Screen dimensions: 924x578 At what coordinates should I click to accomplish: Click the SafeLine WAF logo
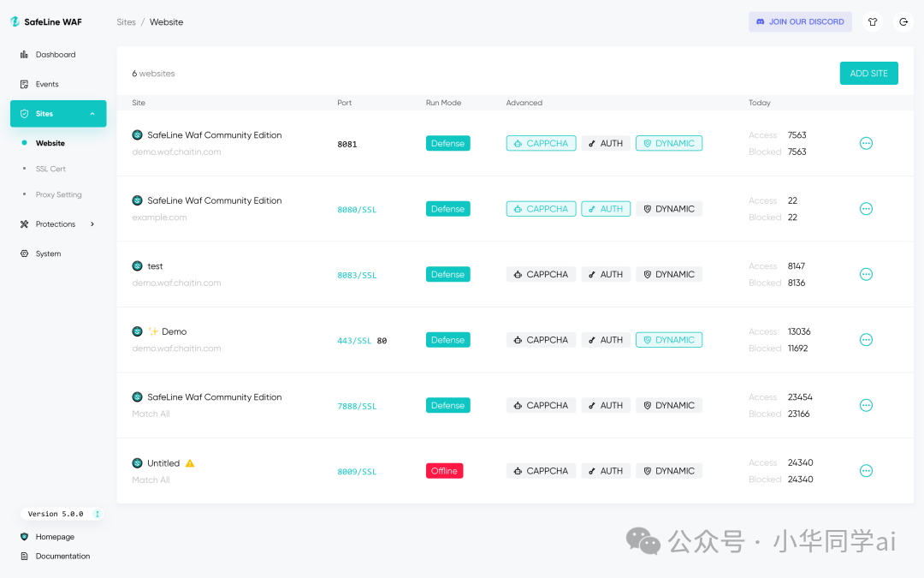point(46,22)
